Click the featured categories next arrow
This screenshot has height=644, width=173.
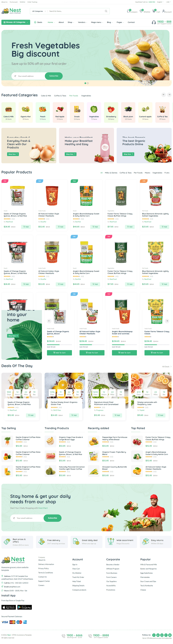169,94
